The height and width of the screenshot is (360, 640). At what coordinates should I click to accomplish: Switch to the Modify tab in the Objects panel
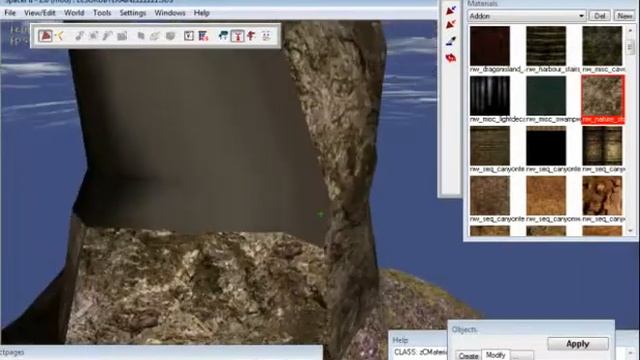496,355
